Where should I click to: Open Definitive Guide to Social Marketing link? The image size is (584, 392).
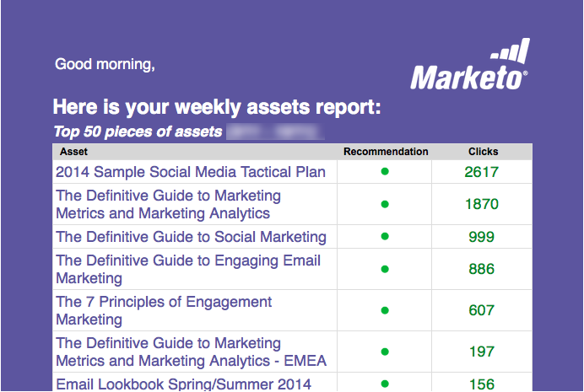[x=191, y=237]
